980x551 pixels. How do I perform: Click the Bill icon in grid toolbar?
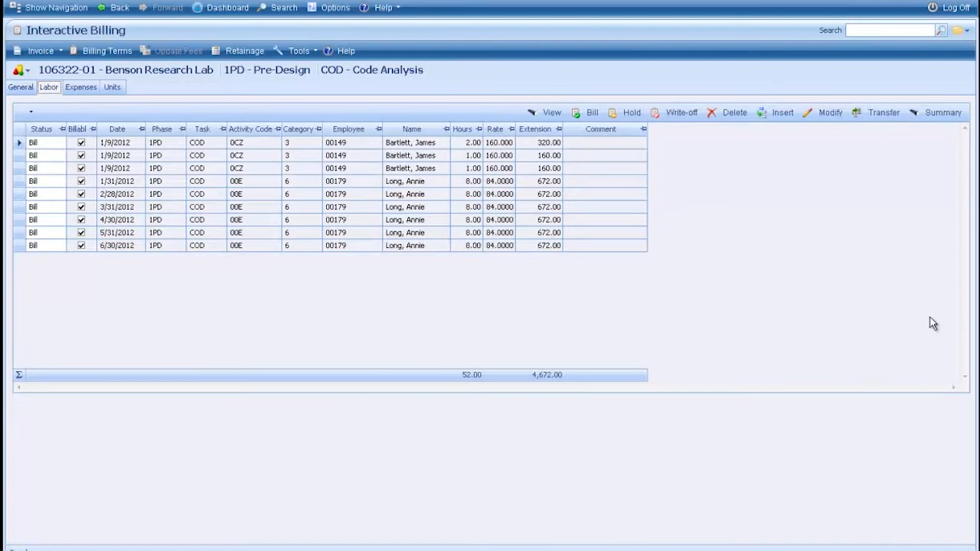click(x=576, y=112)
